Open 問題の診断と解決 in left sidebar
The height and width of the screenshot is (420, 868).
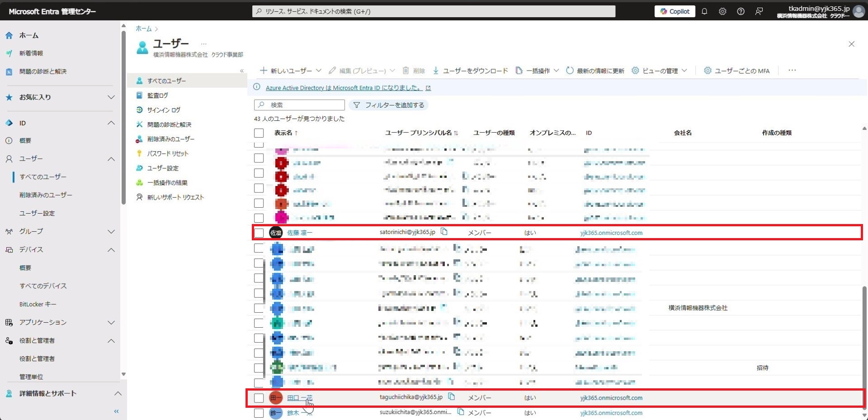coord(42,72)
